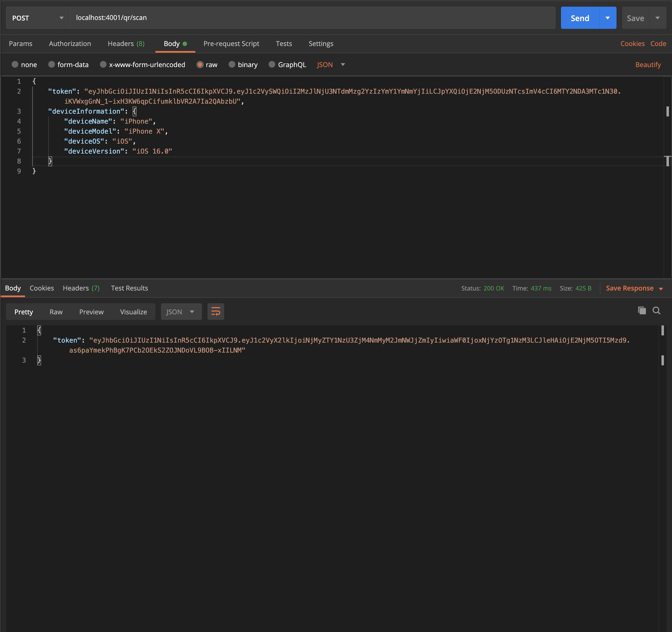Switch to the Authorization tab
Viewport: 672px width, 632px height.
[70, 44]
